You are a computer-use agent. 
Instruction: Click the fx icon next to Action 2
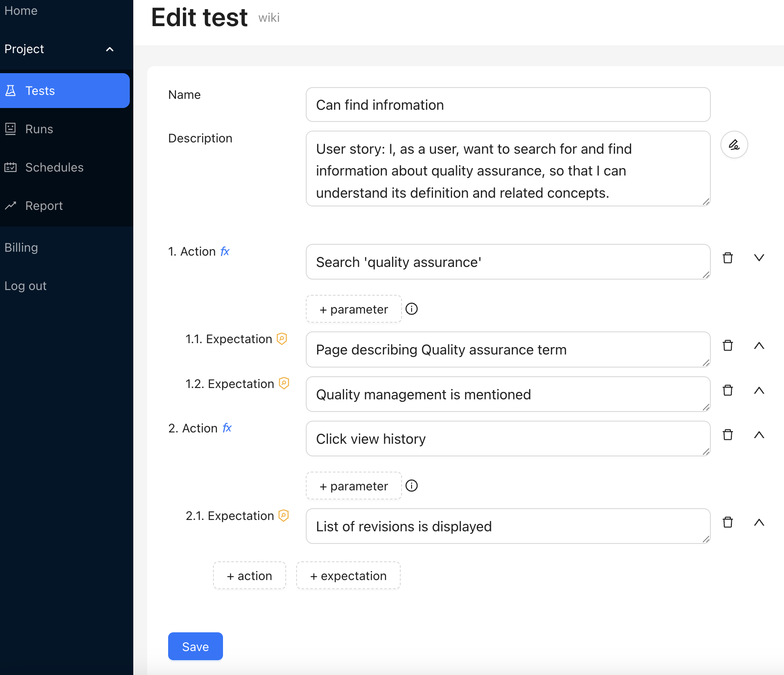pos(227,428)
